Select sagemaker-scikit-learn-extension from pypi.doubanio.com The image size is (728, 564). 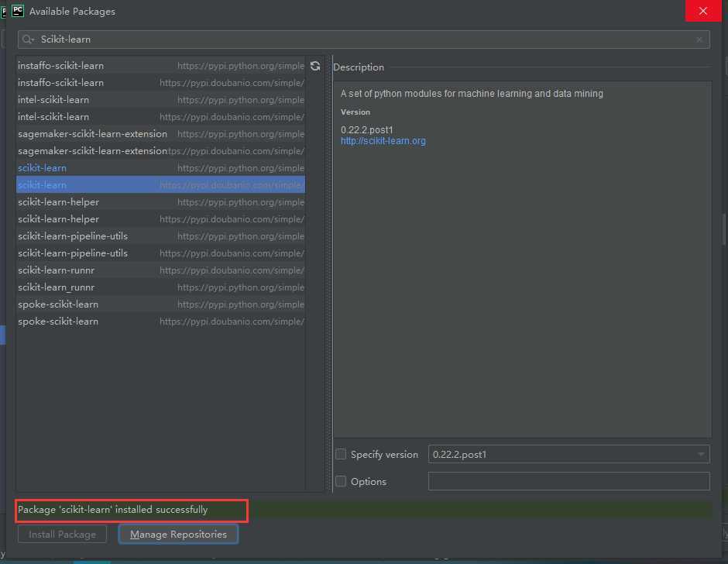tap(160, 151)
